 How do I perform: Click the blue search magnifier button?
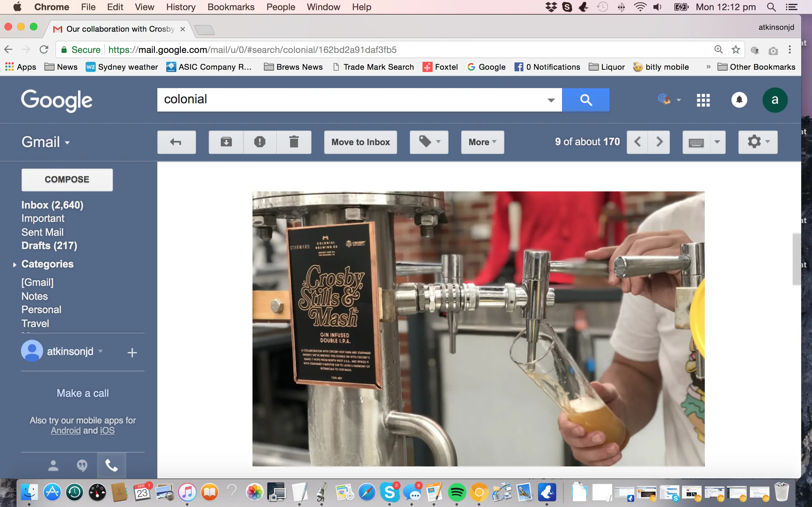pos(586,99)
